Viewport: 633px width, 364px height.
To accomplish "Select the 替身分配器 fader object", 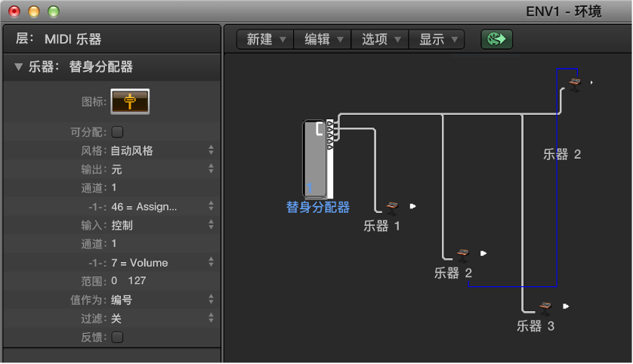I will (x=314, y=159).
